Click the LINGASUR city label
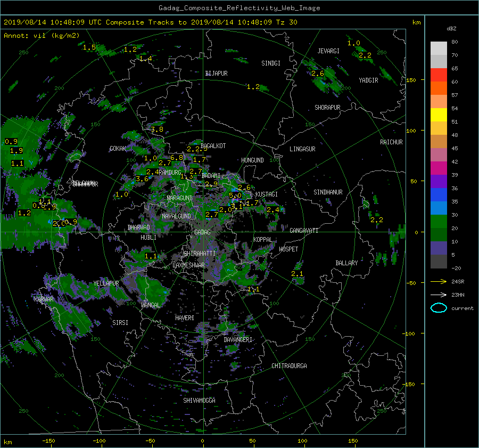This screenshot has height=448, width=479. coord(302,149)
